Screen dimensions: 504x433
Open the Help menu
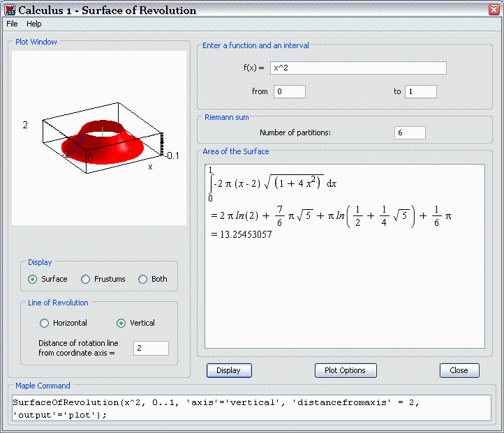coord(34,24)
